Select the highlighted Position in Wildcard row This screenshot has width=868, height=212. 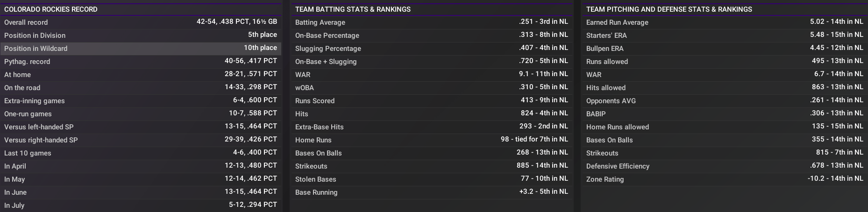click(140, 49)
